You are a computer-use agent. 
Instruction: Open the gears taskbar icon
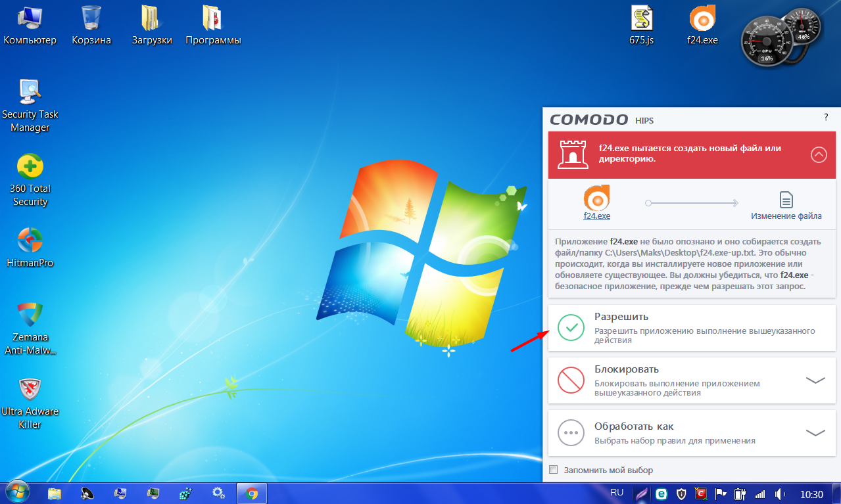tap(218, 493)
